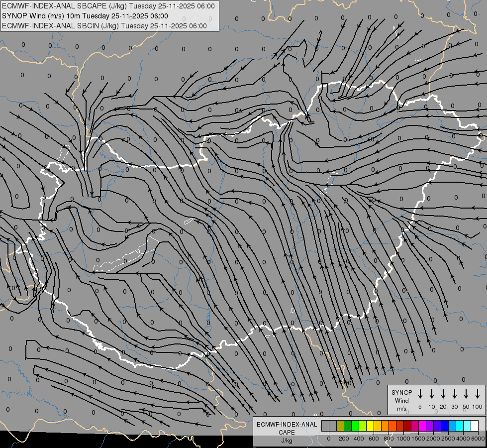Click the SBCAPE title line in header
This screenshot has width=487, height=448.
108,6
